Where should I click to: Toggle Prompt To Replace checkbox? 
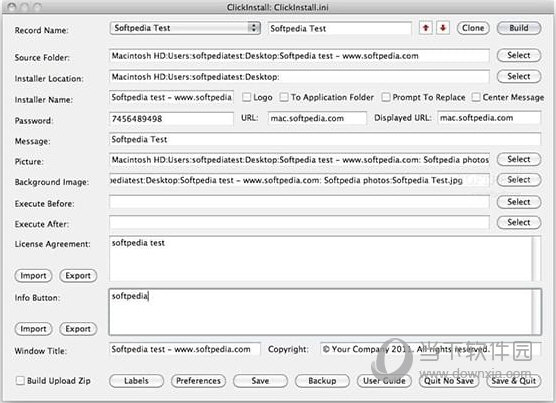[386, 97]
